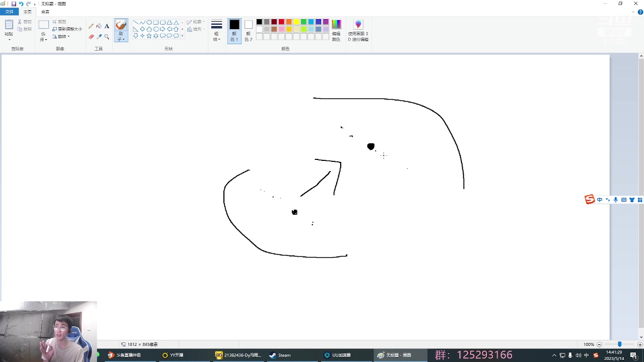Open the 旋转 (Rotate) dropdown
644x362 pixels.
click(61, 36)
